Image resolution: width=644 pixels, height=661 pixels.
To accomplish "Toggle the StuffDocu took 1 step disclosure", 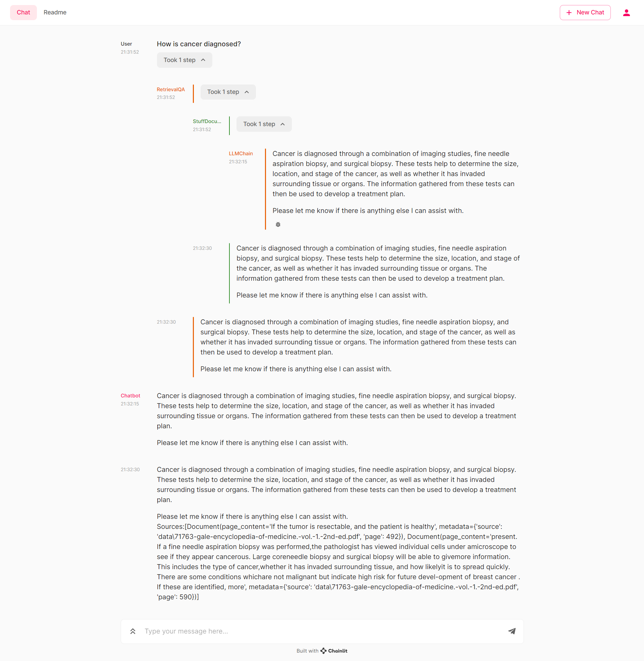I will (263, 124).
